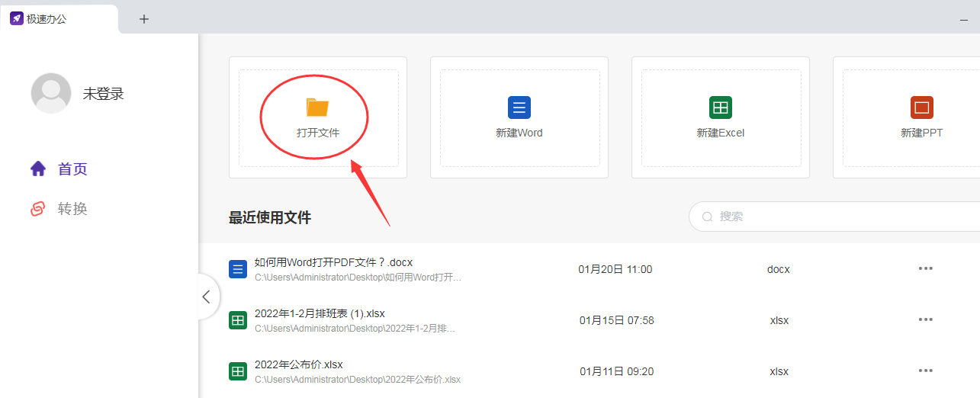Click the docx file icon for 如何用Word打开PDF文件
The image size is (980, 398).
tap(238, 269)
